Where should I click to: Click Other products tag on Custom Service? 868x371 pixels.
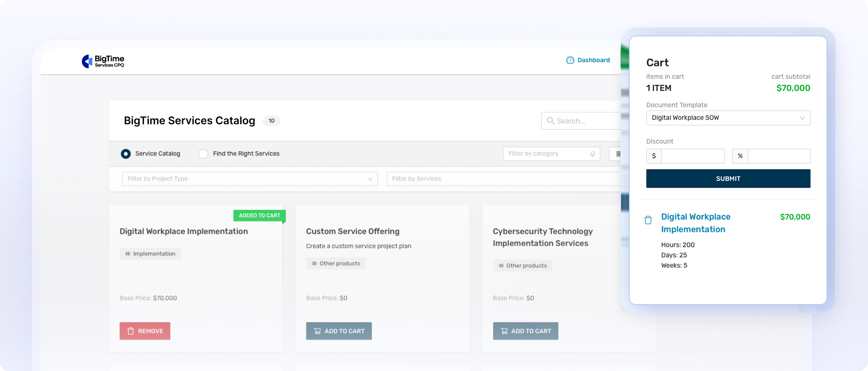336,263
